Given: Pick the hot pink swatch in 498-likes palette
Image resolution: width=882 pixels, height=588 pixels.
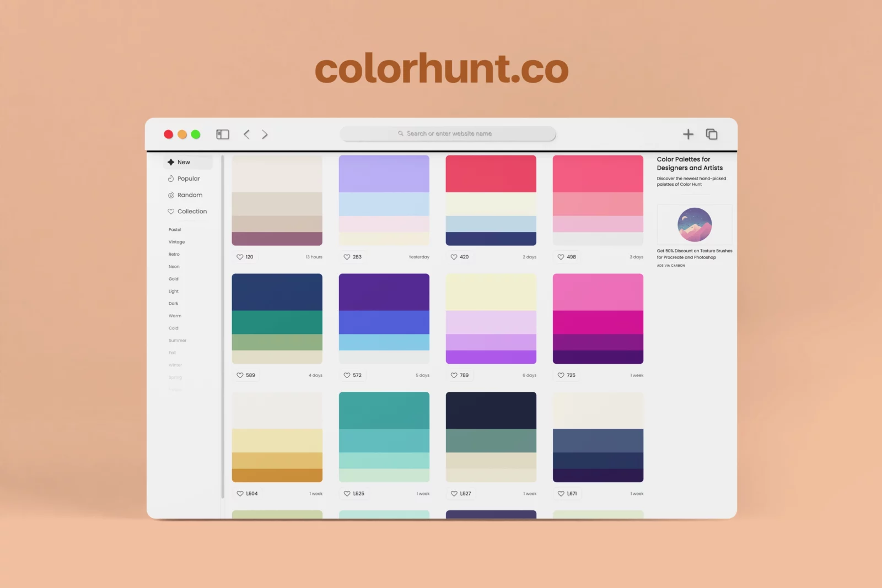Looking at the screenshot, I should [598, 174].
